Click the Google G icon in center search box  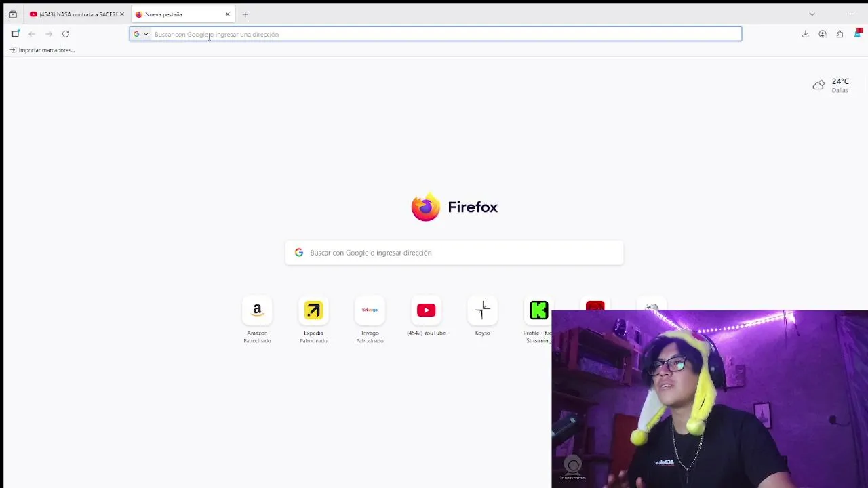299,253
